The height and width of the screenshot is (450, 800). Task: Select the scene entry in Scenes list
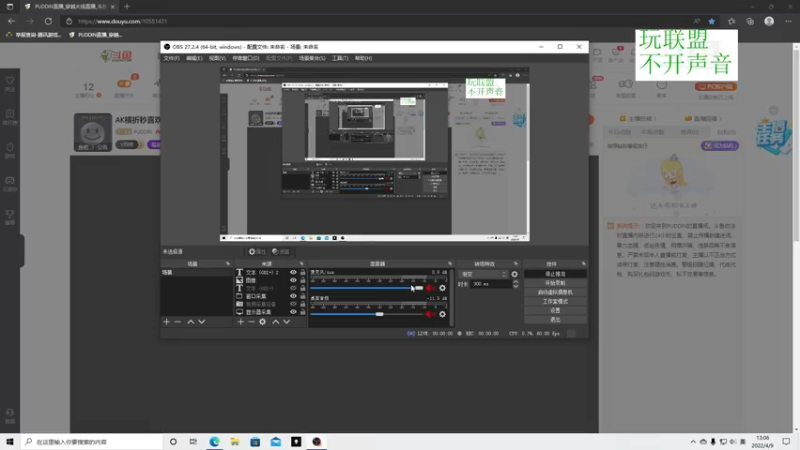click(196, 272)
